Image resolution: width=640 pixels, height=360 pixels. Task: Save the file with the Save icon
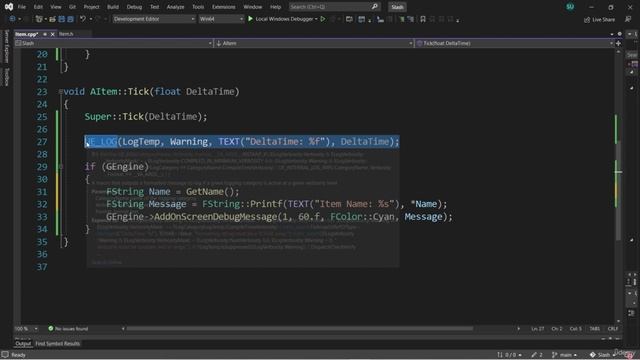(62, 19)
